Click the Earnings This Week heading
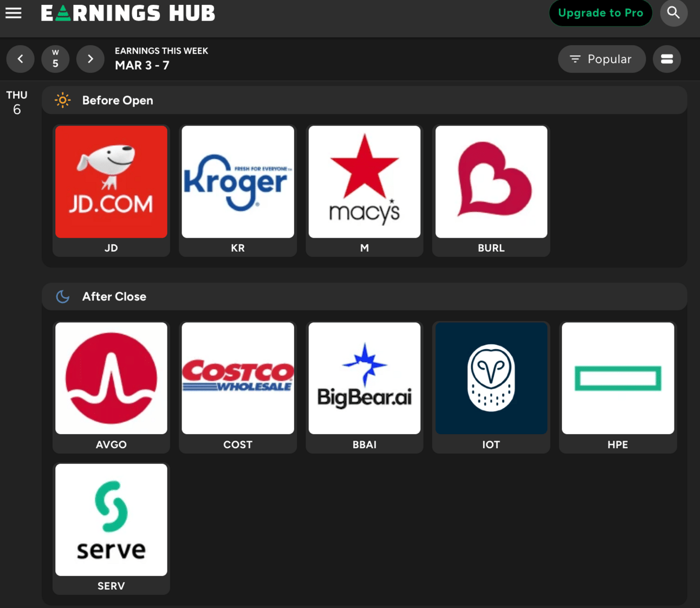700x608 pixels. 161,51
